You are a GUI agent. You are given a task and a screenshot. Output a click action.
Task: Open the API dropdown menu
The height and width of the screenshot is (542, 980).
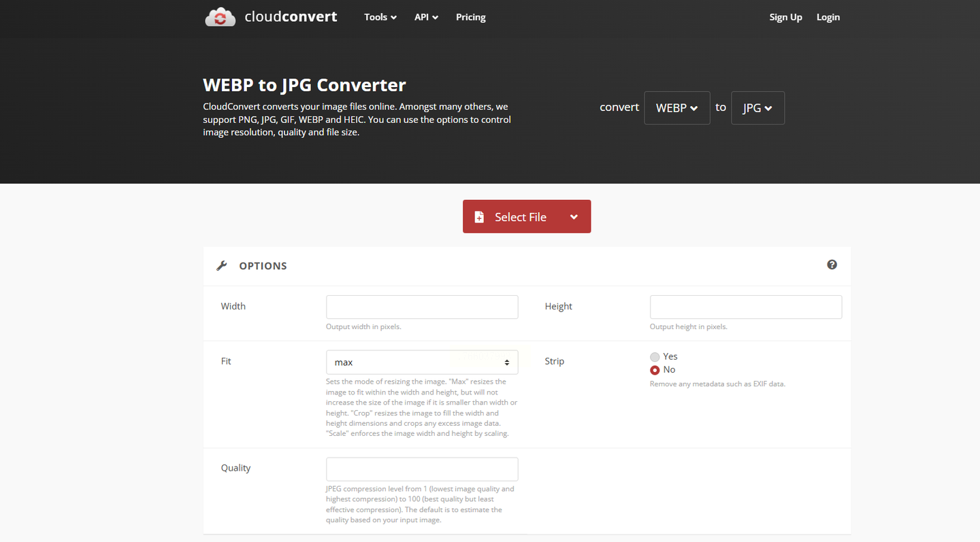(426, 17)
